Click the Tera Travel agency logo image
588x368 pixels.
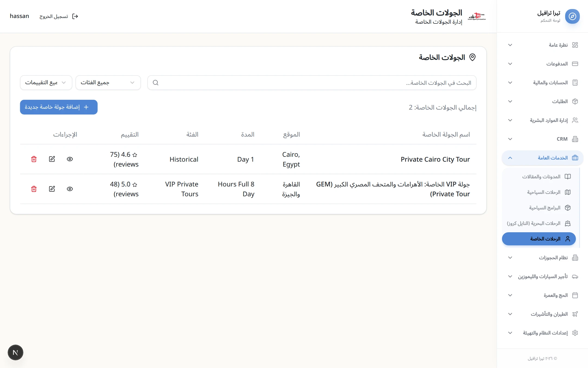click(477, 16)
